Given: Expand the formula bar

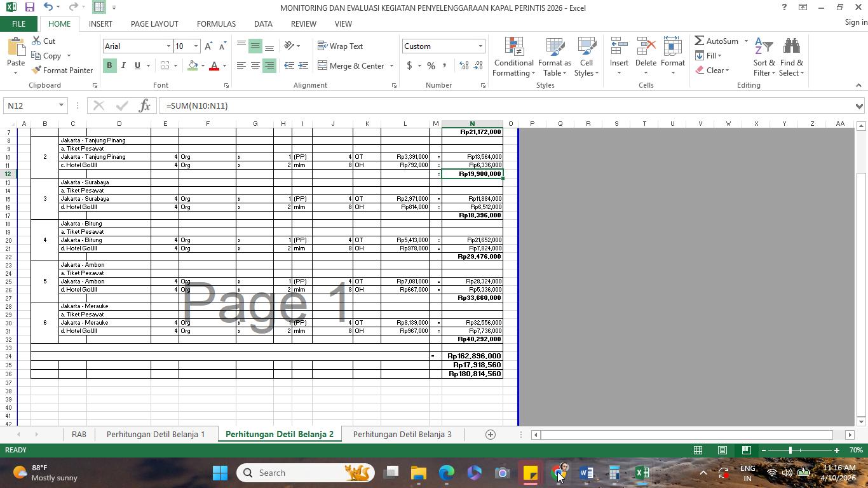Looking at the screenshot, I should (x=859, y=106).
